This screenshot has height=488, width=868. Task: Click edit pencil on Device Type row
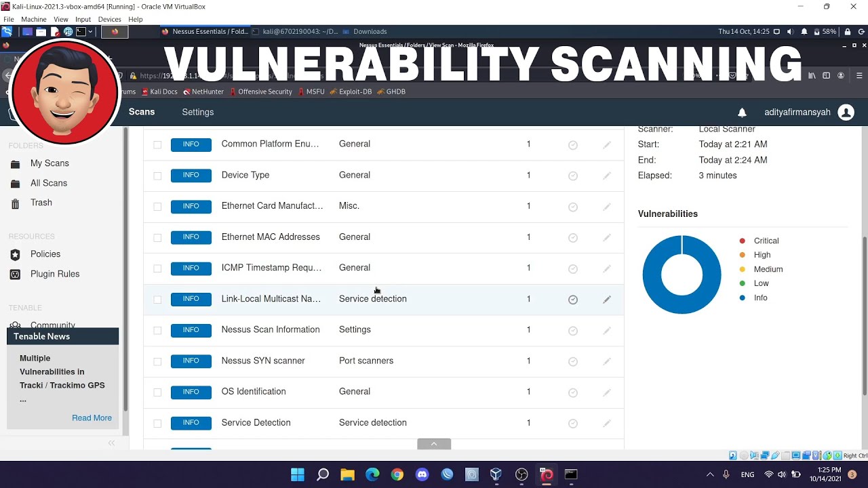607,176
